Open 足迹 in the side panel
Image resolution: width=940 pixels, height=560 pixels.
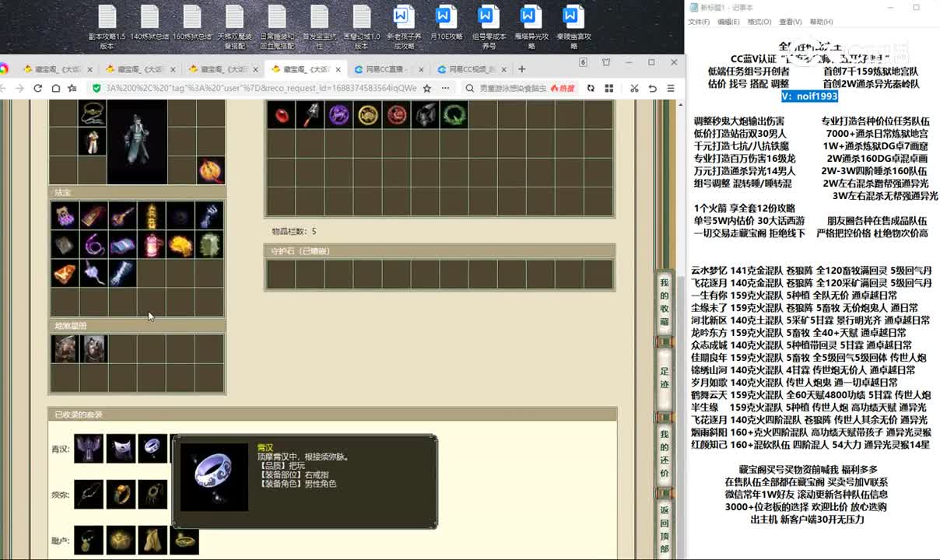tap(665, 378)
